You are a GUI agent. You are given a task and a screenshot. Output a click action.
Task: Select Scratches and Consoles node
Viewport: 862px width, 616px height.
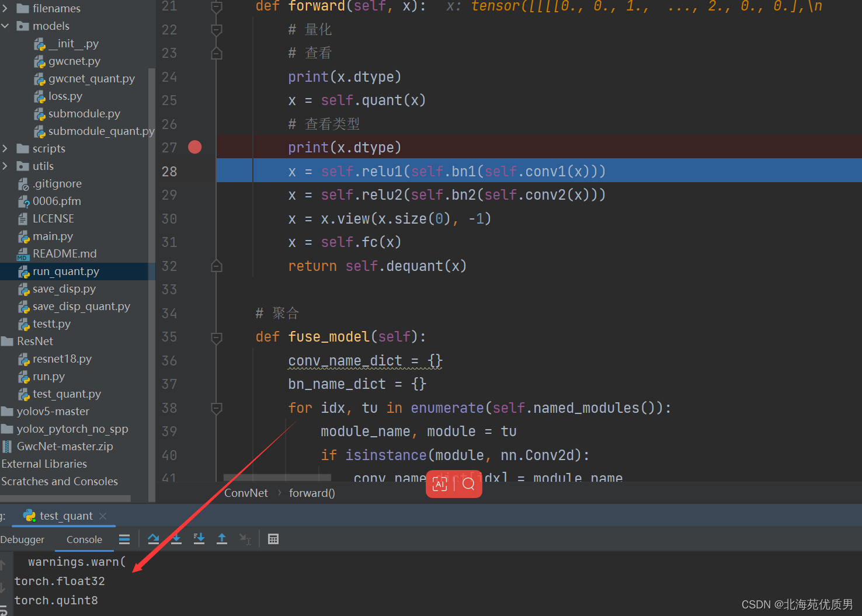(60, 481)
